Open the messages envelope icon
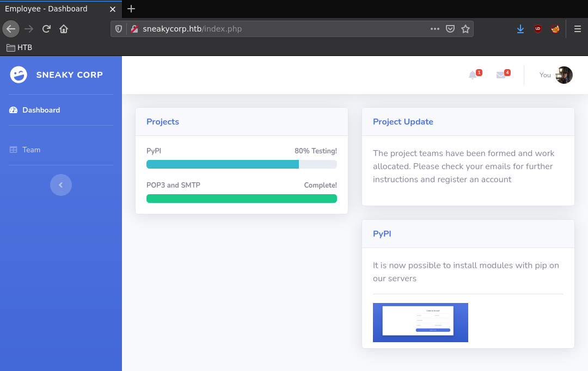 [501, 76]
